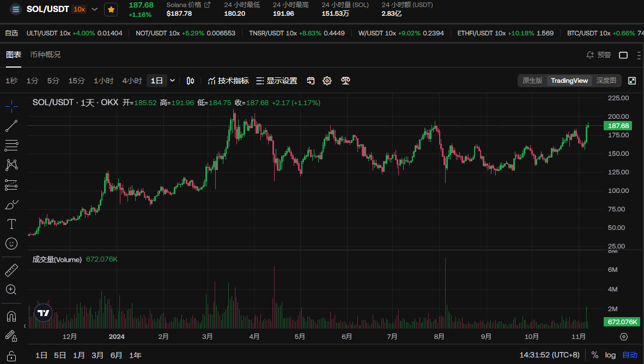Toggle percent scale on price axis
This screenshot has height=364, width=644.
coord(594,355)
